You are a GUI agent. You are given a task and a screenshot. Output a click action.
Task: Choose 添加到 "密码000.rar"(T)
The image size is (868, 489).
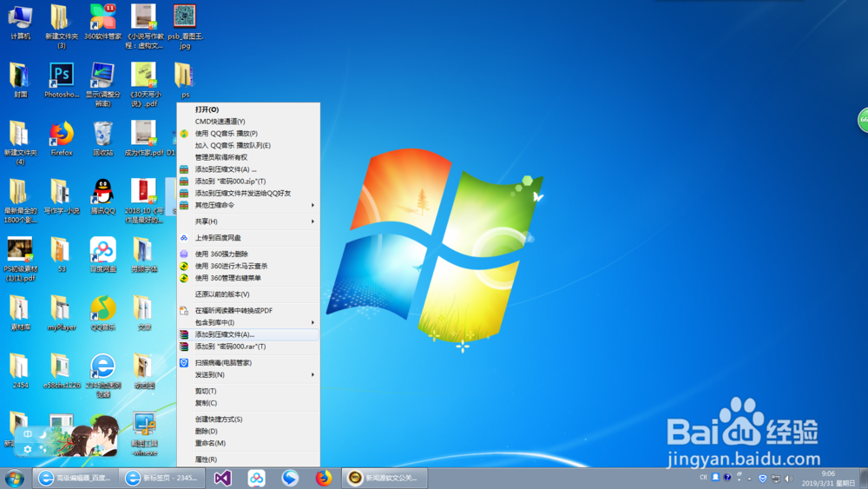(248, 347)
